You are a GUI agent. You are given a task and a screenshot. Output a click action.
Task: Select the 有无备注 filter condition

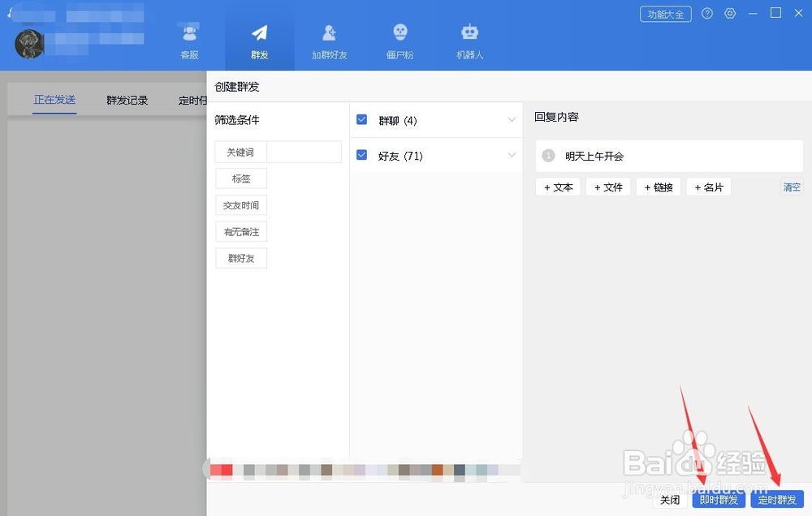click(241, 231)
